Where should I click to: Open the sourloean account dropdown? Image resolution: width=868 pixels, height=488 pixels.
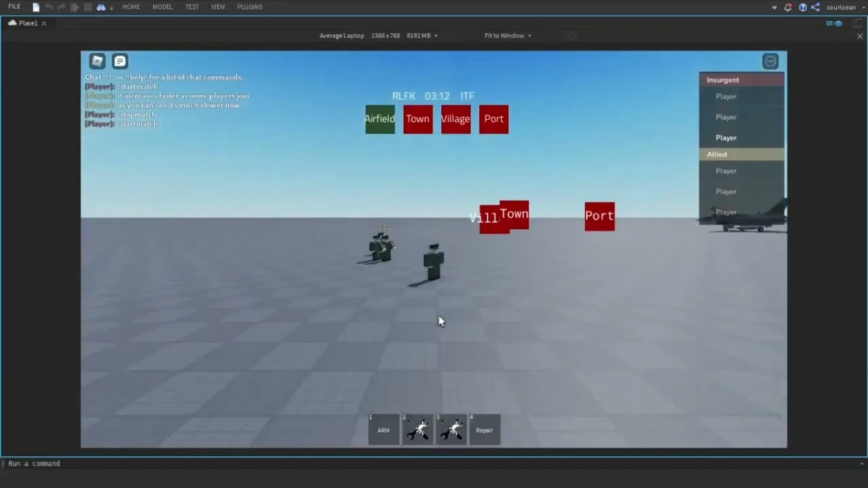[846, 7]
